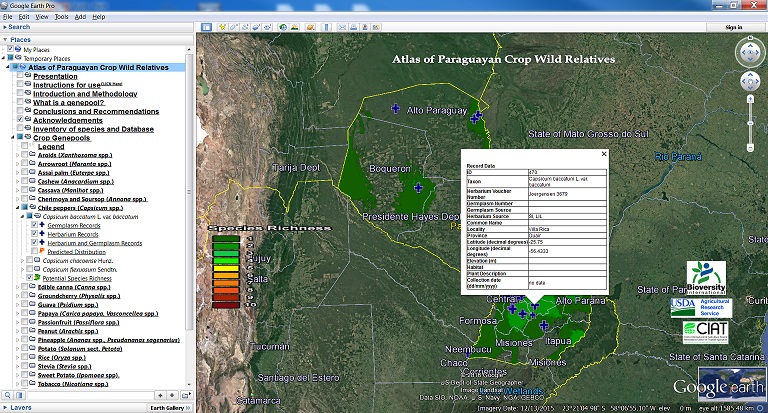Collapse the Chile peppers (Capsicum spp.) folder

coord(18,208)
